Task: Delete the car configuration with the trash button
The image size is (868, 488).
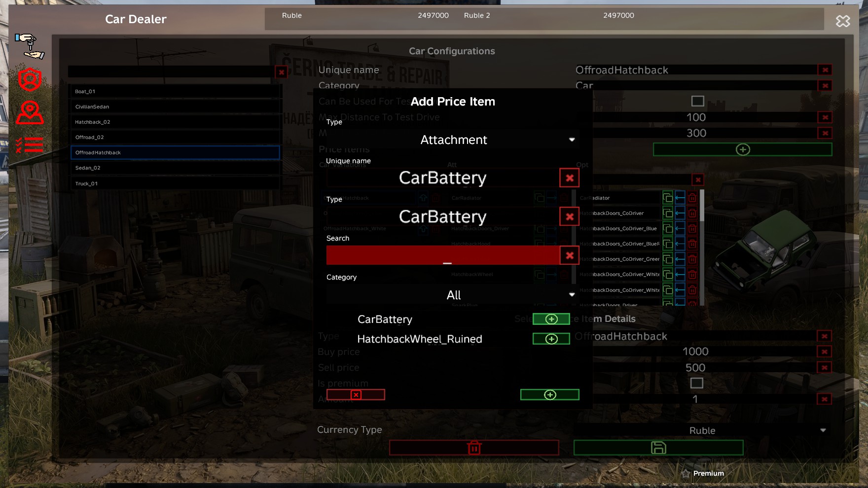Action: point(474,448)
